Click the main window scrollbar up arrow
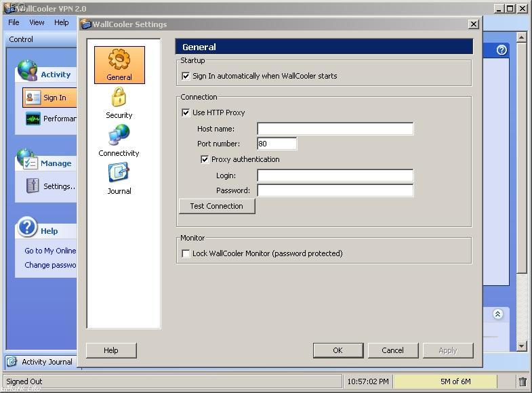This screenshot has height=393, width=532. pyautogui.click(x=521, y=37)
